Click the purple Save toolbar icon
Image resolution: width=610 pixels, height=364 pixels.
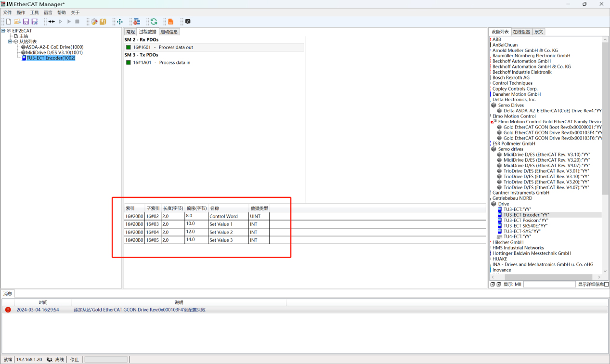26,22
